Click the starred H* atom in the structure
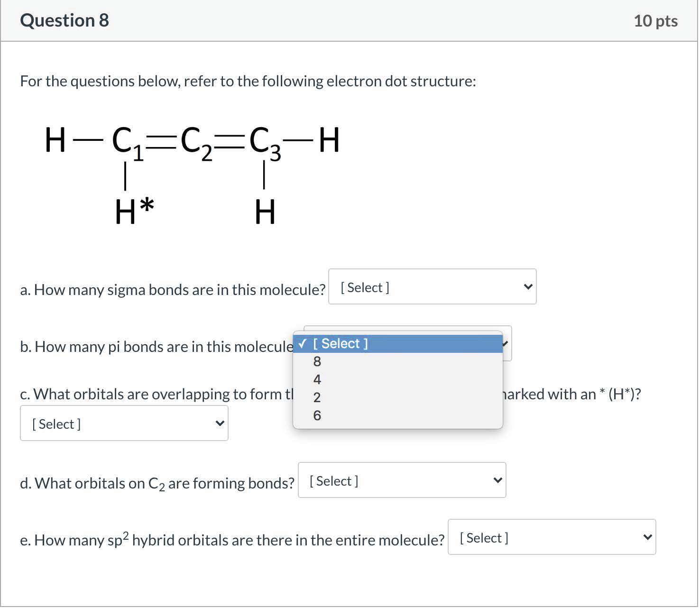 click(133, 211)
